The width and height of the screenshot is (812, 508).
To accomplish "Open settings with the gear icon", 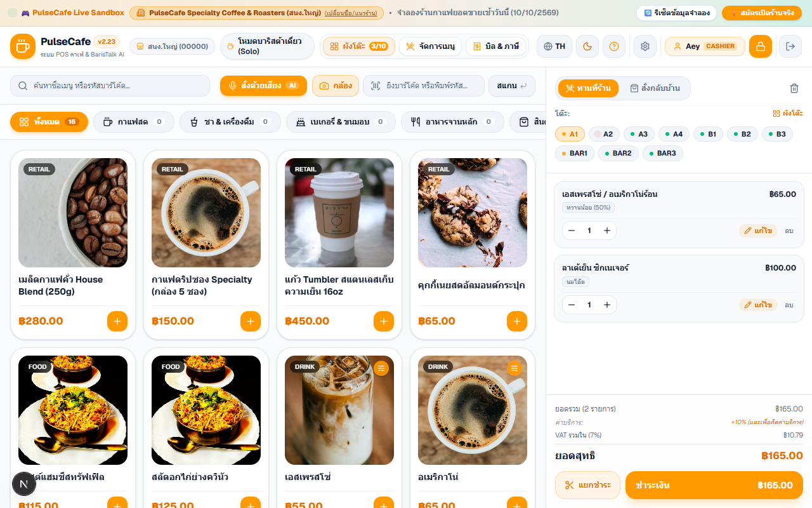I will [645, 46].
